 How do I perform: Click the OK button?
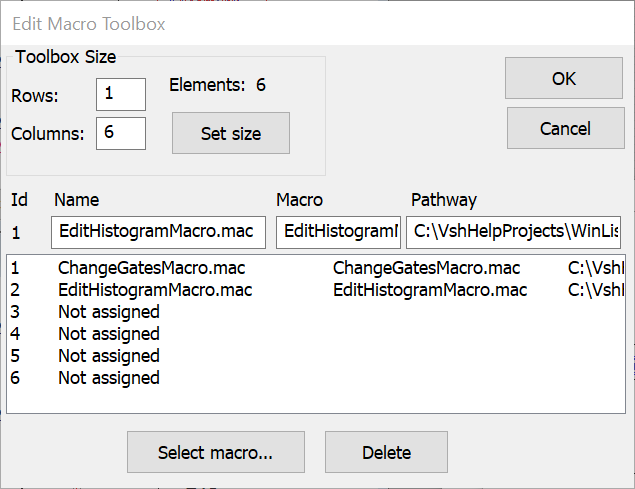563,78
